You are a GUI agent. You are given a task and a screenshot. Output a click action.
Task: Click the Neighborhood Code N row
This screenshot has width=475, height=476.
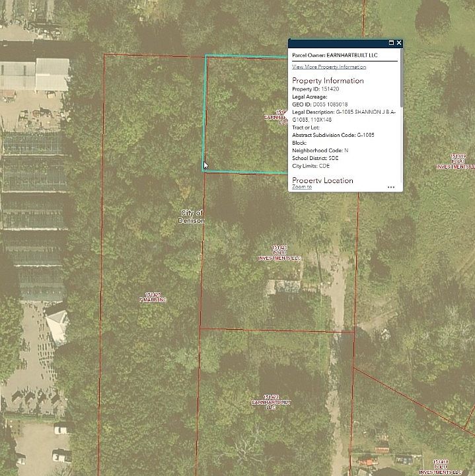[x=320, y=151]
